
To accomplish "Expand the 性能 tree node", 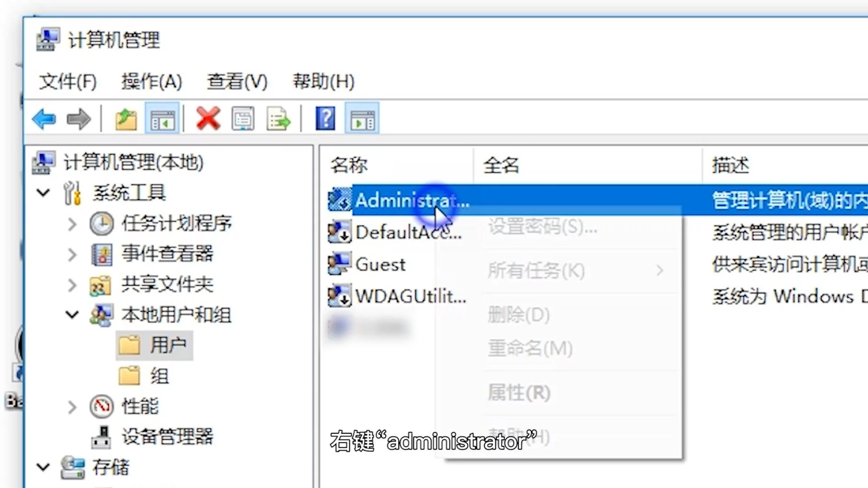I will [x=72, y=407].
